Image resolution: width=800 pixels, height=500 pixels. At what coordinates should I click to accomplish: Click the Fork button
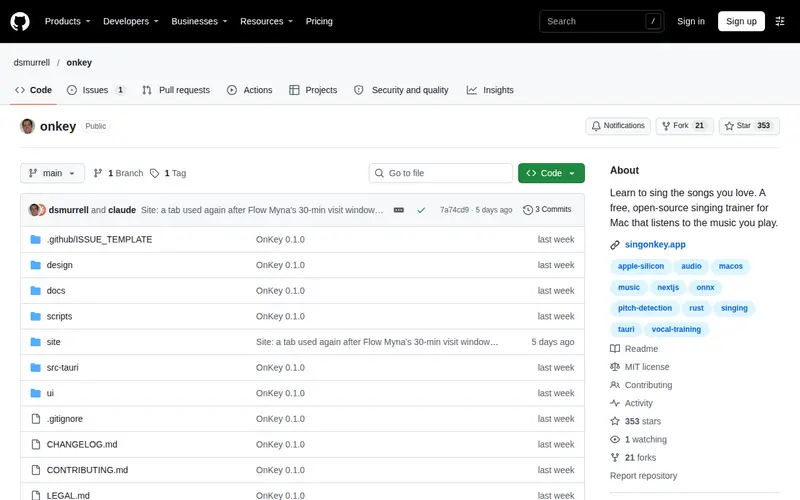(x=684, y=126)
